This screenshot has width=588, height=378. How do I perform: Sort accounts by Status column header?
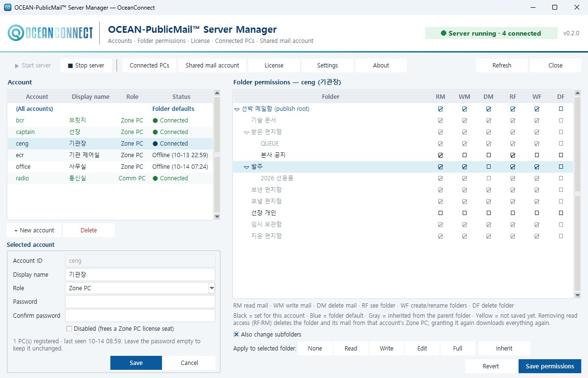(181, 97)
